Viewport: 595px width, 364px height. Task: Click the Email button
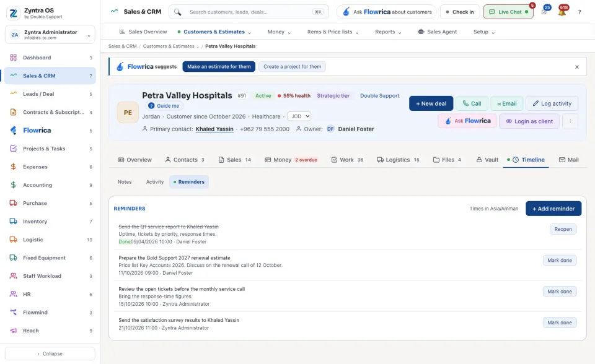[507, 103]
